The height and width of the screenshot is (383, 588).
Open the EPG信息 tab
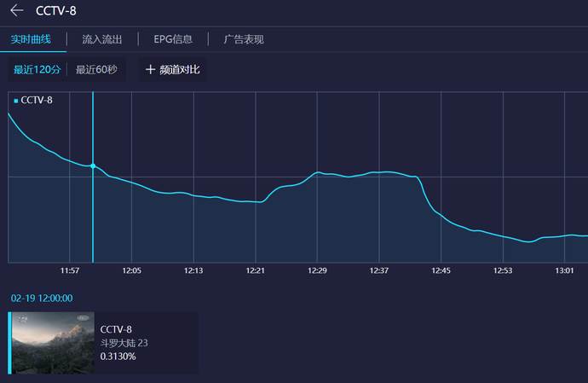point(173,39)
